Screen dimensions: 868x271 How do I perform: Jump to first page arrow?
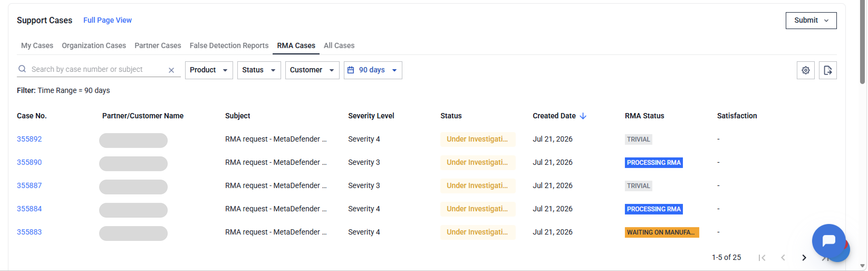pyautogui.click(x=762, y=258)
